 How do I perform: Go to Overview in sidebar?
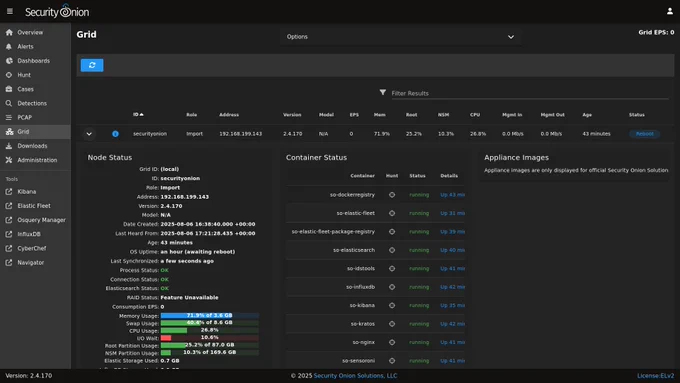35,33
